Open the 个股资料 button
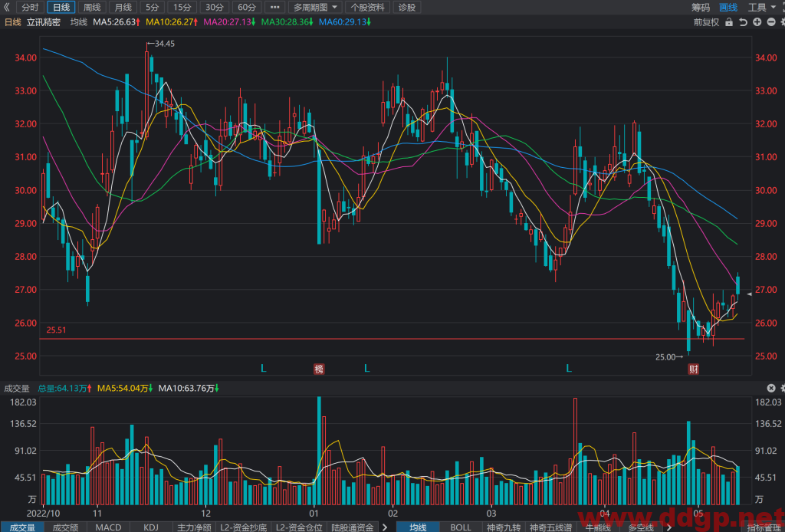 click(368, 7)
